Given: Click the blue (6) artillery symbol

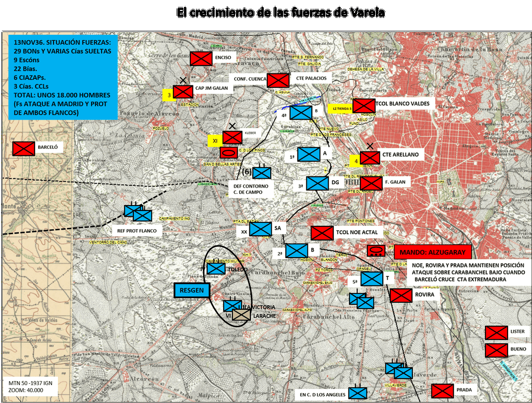Looking at the screenshot, I should click(262, 172).
